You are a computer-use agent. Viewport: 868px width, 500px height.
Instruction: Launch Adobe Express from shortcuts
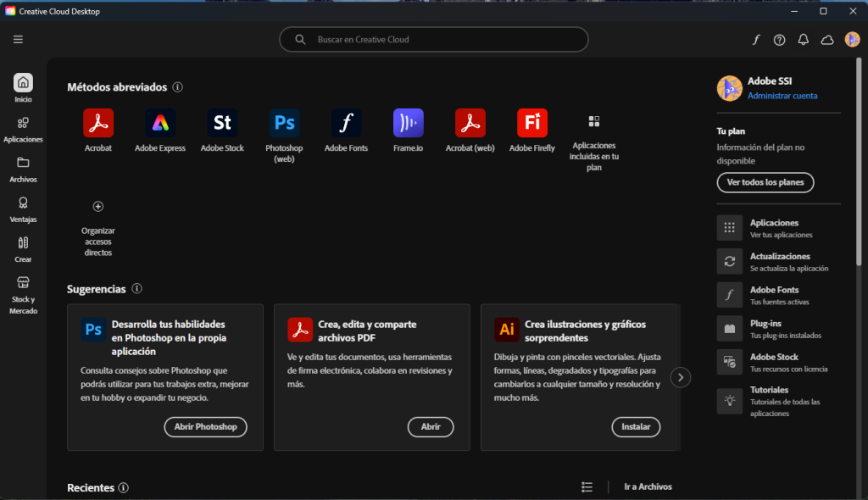click(x=160, y=124)
